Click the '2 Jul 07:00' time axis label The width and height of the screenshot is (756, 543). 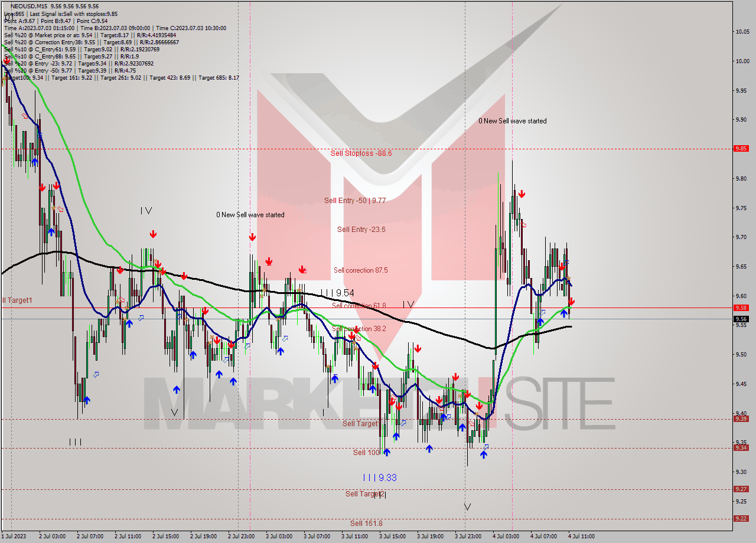90,537
